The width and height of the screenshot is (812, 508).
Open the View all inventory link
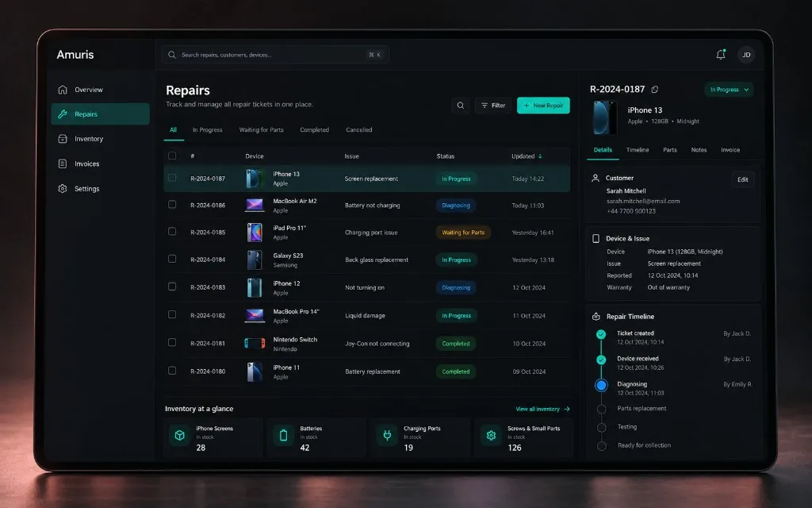(x=542, y=409)
